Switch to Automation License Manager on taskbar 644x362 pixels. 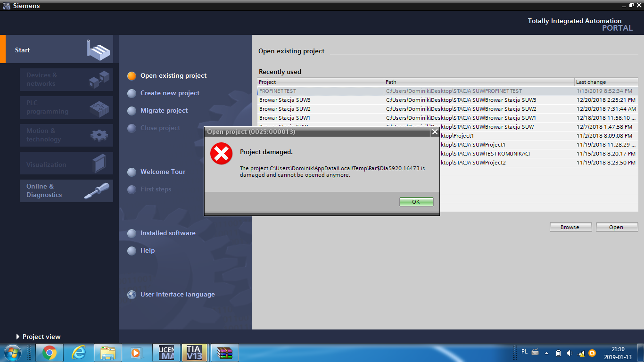pyautogui.click(x=166, y=353)
